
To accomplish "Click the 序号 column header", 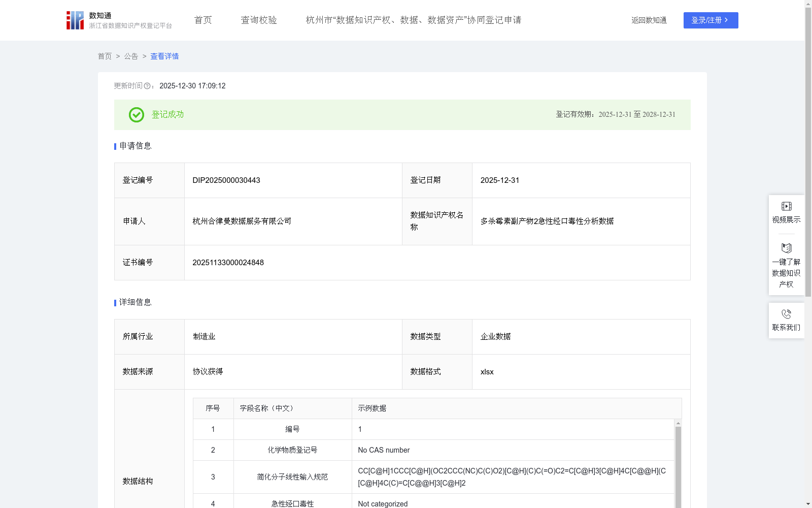I will (213, 408).
